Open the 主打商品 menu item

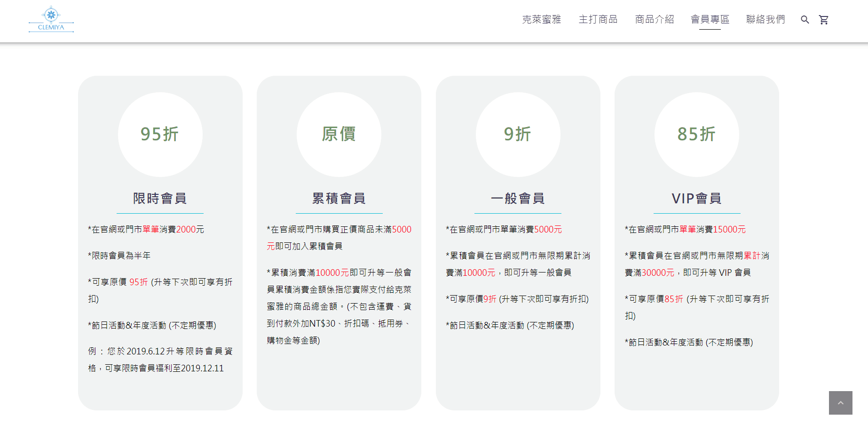598,19
